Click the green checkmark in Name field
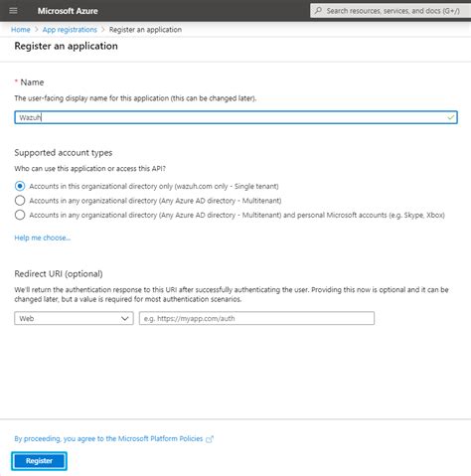 pyautogui.click(x=450, y=117)
